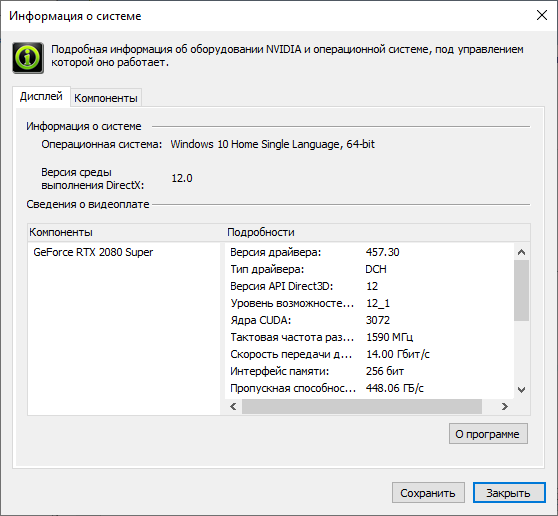Select the Скорость передачи д... row
Image resolution: width=558 pixels, height=516 pixels.
click(369, 354)
